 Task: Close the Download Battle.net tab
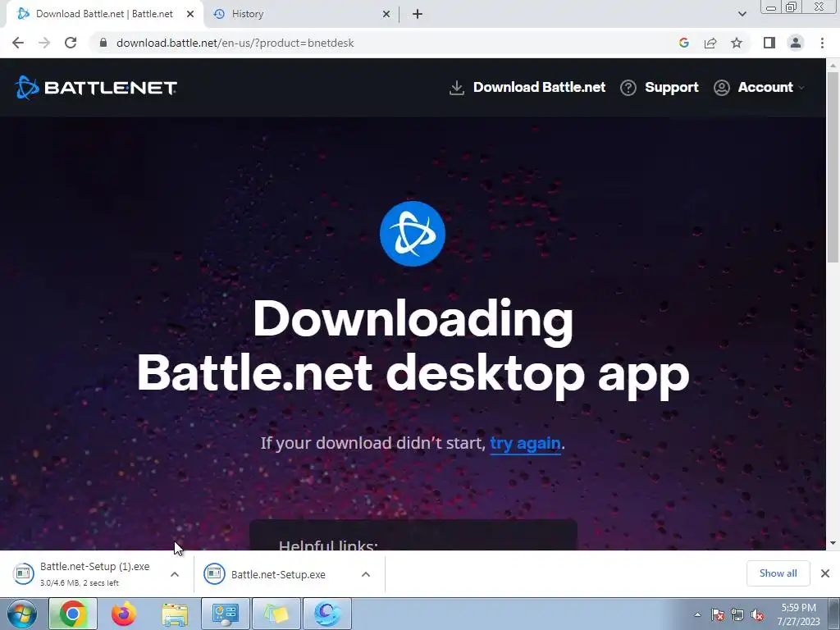tap(190, 14)
